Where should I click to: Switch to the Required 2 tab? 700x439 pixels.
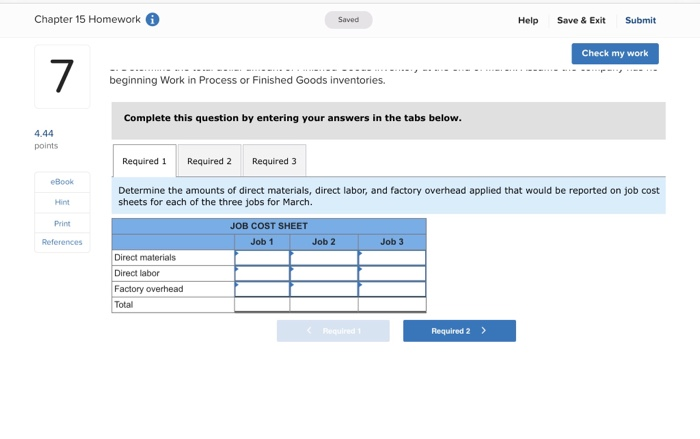point(209,161)
